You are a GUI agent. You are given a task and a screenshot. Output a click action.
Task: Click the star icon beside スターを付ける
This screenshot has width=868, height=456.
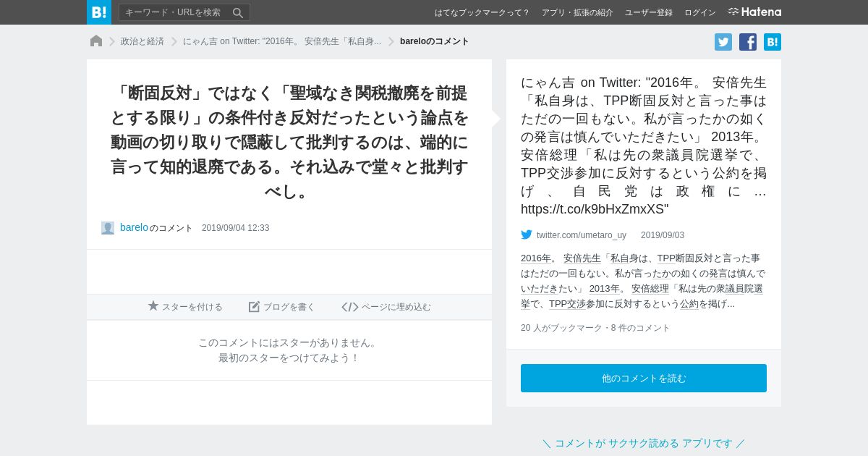coord(153,306)
